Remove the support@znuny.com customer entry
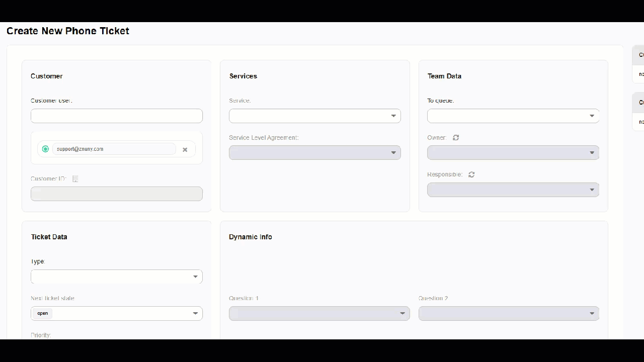Image resolution: width=644 pixels, height=362 pixels. point(185,149)
